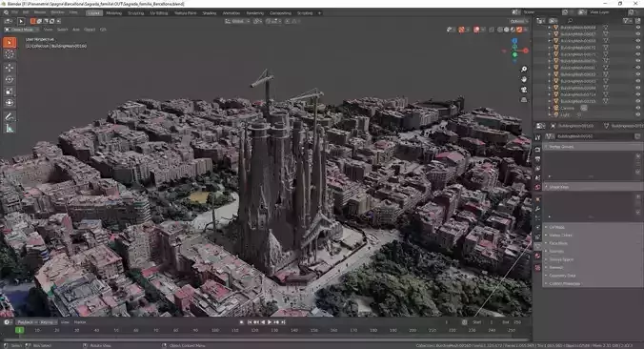
Task: Open the Tool properties tab
Action: tap(537, 137)
